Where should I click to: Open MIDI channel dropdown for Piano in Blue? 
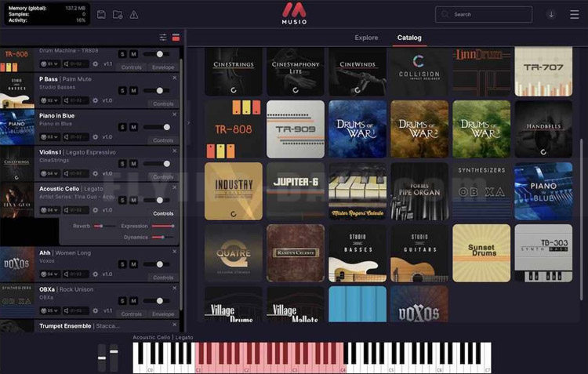coord(49,137)
